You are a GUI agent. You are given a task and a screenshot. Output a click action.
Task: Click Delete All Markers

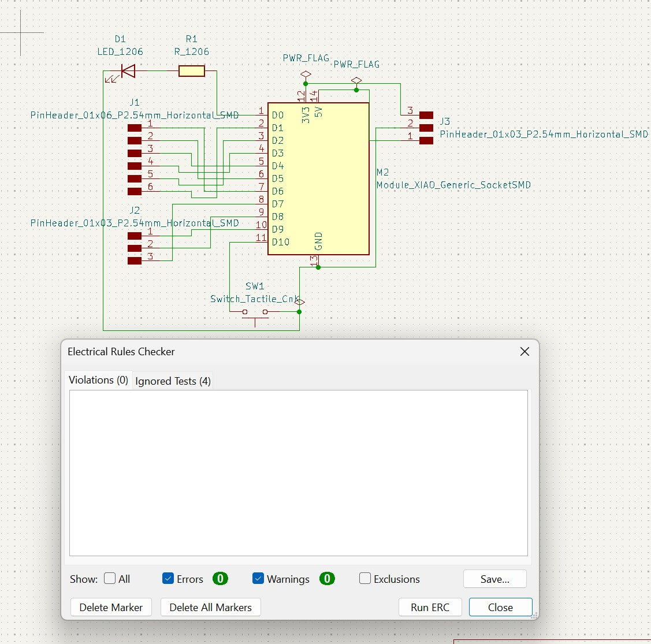(210, 607)
